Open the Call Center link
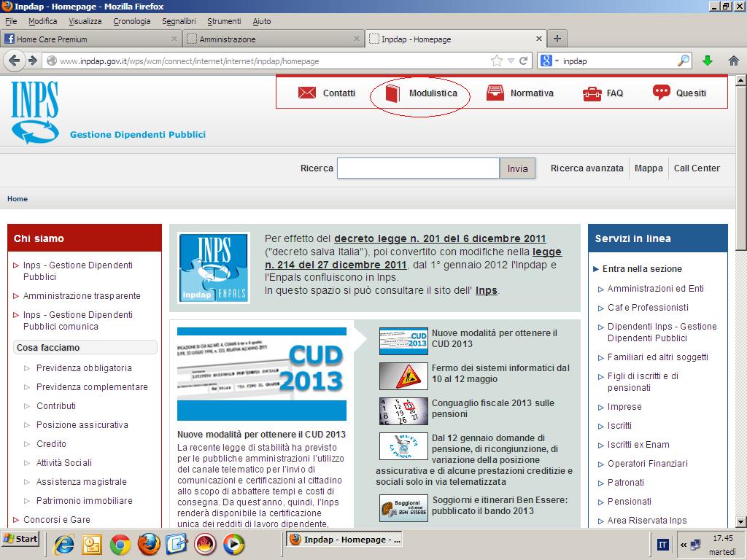The height and width of the screenshot is (560, 747). point(697,168)
